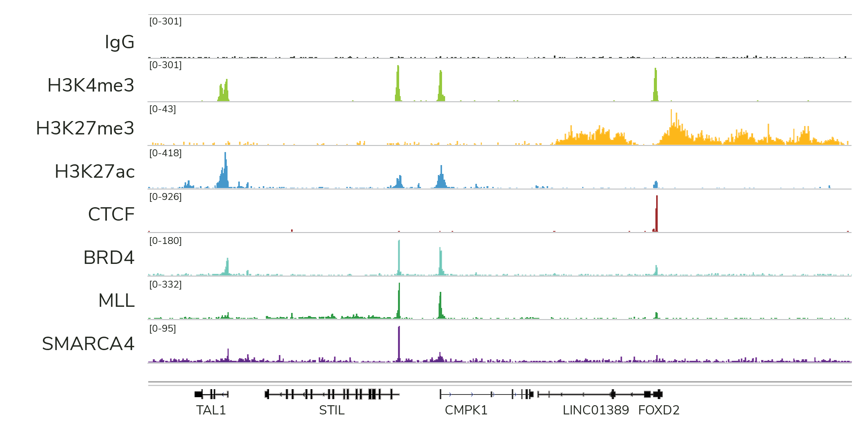Click the LINC01389 gene name

596,410
